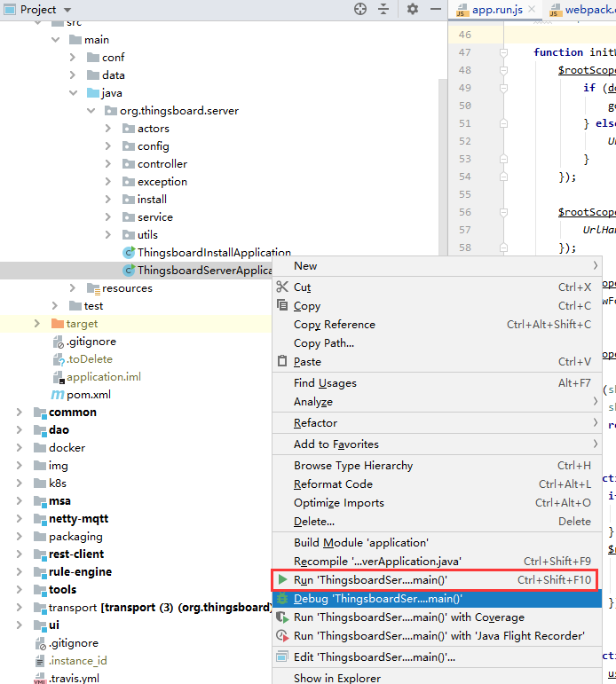The image size is (616, 684).
Task: Select the rest-client module
Action: tap(76, 554)
